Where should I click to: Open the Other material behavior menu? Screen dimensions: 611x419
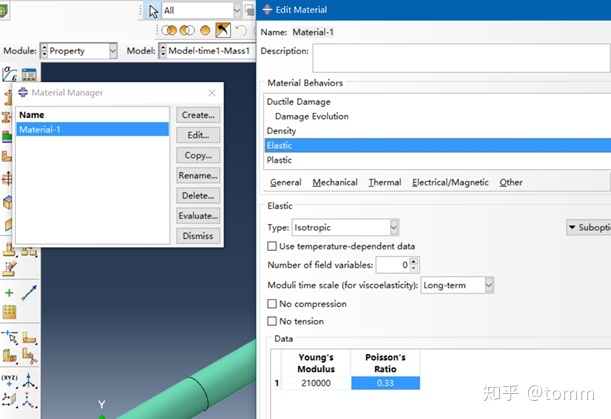coord(511,182)
